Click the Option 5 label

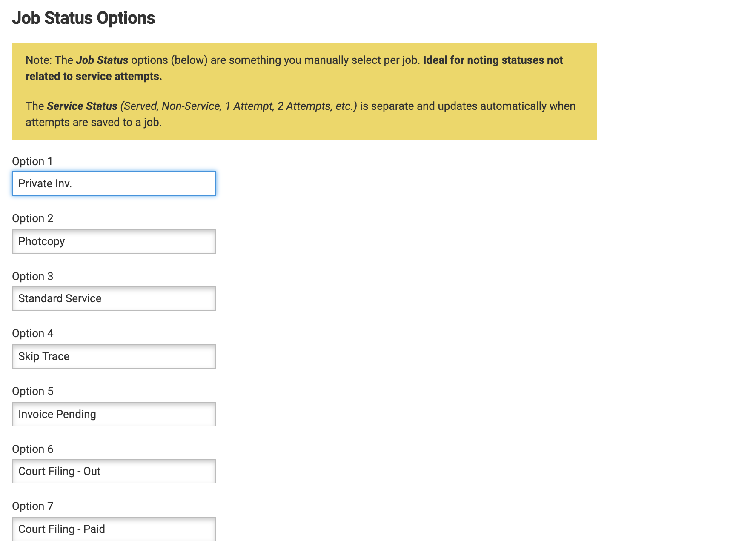pyautogui.click(x=32, y=391)
